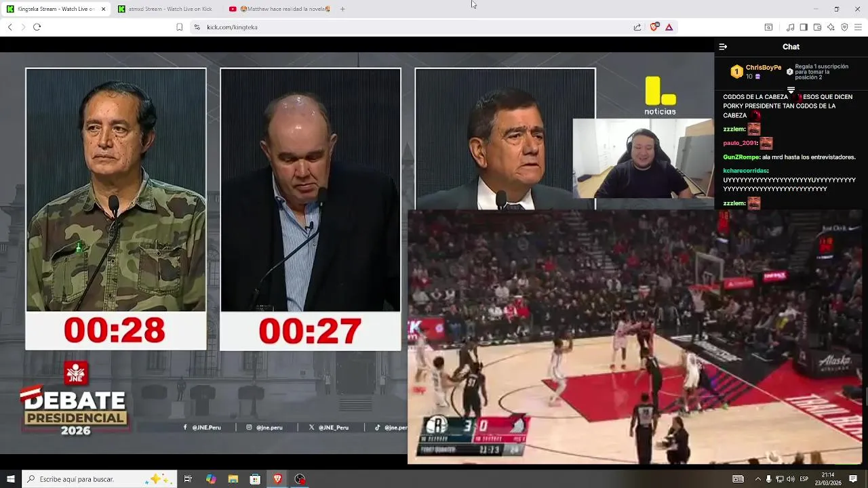Image resolution: width=868 pixels, height=488 pixels.
Task: Click the 'Escribe aquí para buscar' search box
Action: pyautogui.click(x=99, y=479)
